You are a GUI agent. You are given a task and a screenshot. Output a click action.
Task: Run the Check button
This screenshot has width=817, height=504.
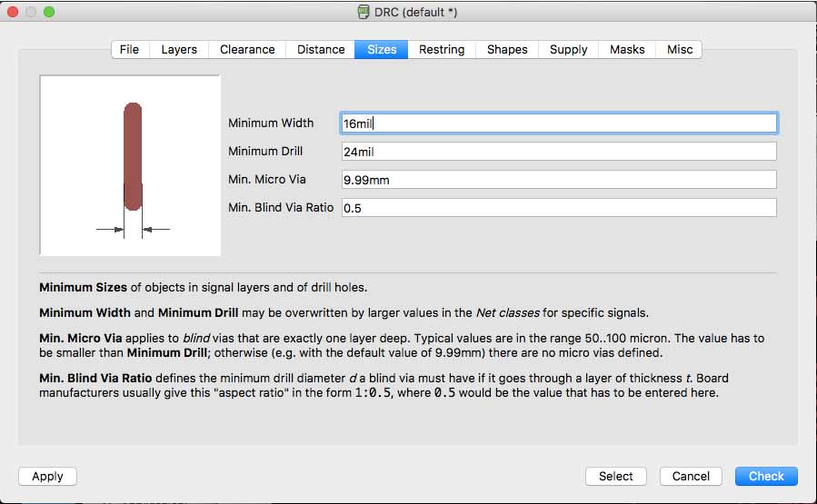[766, 477]
